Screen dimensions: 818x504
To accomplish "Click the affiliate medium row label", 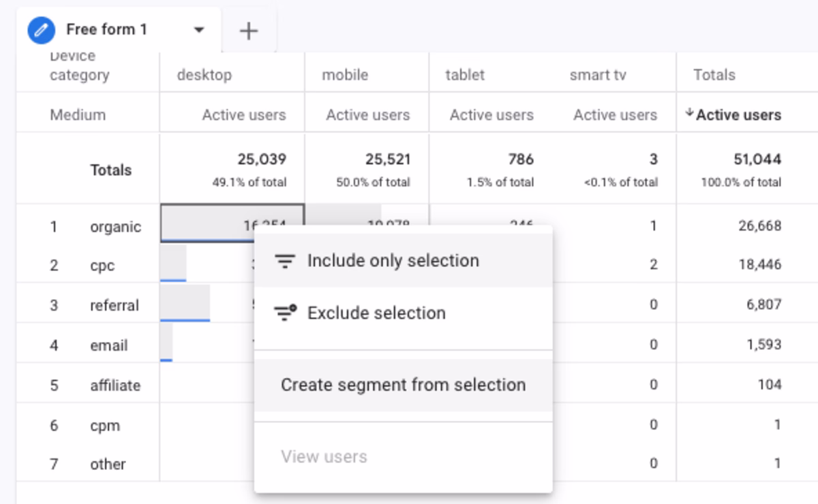I will tap(115, 385).
